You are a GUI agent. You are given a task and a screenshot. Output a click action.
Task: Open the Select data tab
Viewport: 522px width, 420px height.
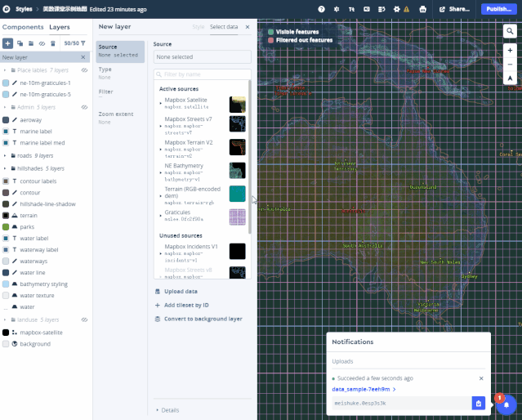click(224, 27)
